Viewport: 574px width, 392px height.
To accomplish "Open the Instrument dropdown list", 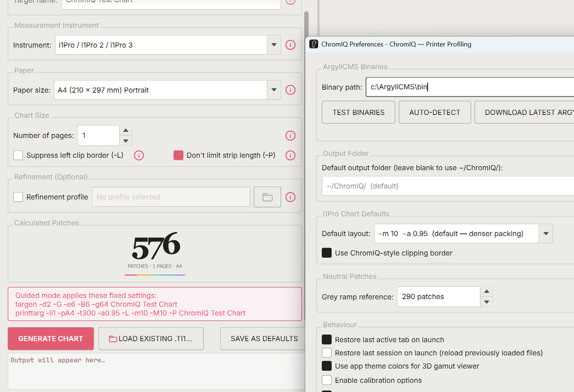I will coord(274,45).
